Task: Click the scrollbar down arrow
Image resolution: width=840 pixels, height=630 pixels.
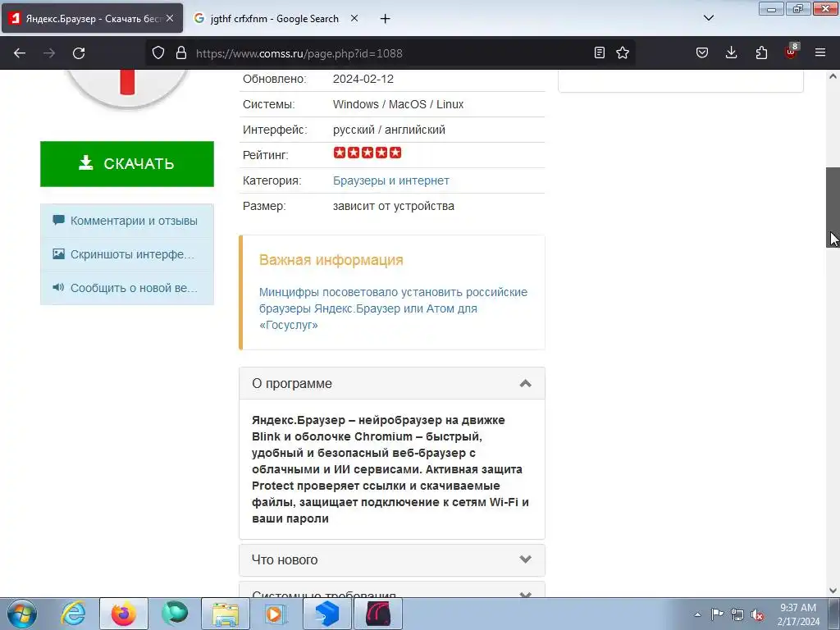Action: click(x=833, y=591)
